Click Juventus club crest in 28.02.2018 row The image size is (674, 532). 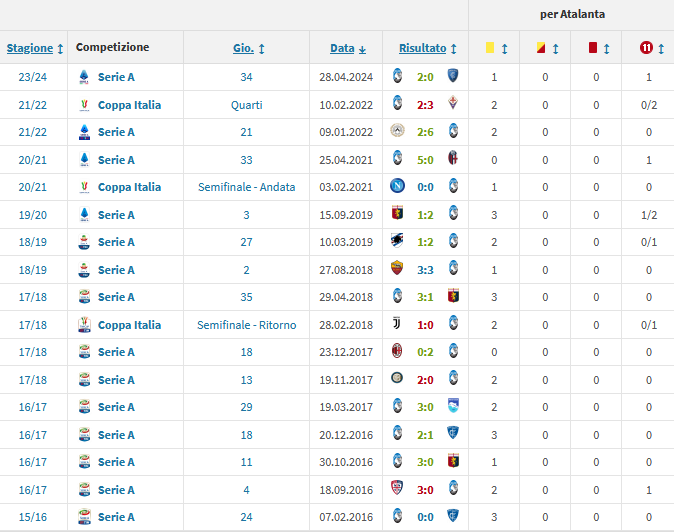[398, 325]
